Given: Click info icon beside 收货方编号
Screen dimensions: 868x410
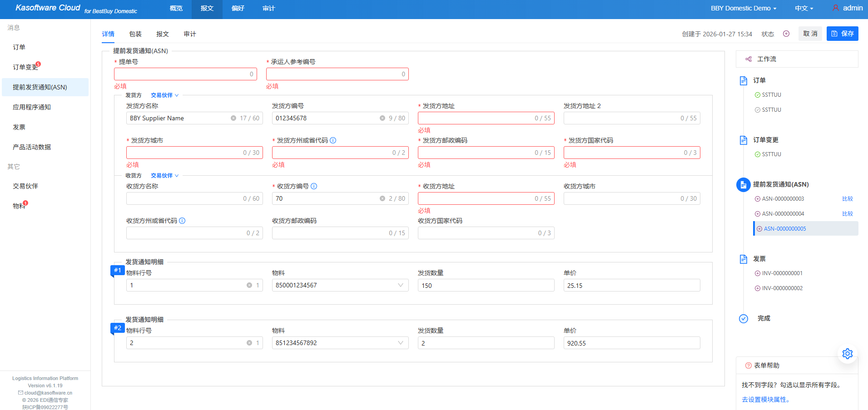Looking at the screenshot, I should coord(314,186).
